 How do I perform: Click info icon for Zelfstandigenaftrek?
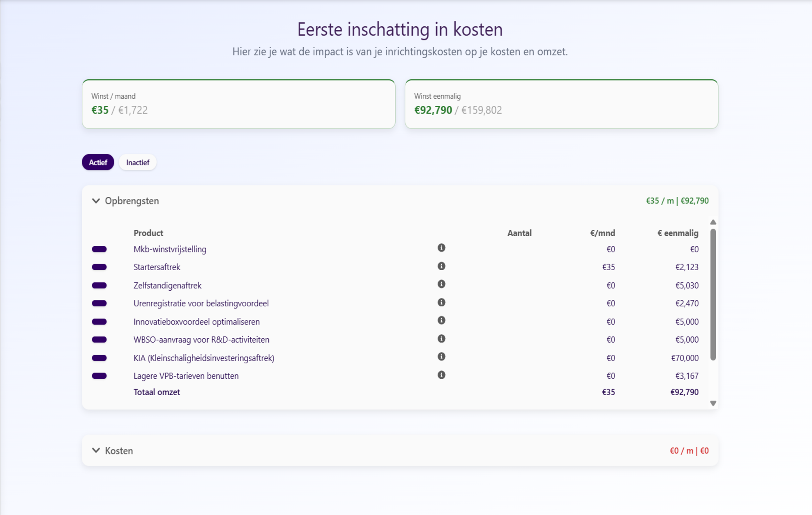click(441, 284)
